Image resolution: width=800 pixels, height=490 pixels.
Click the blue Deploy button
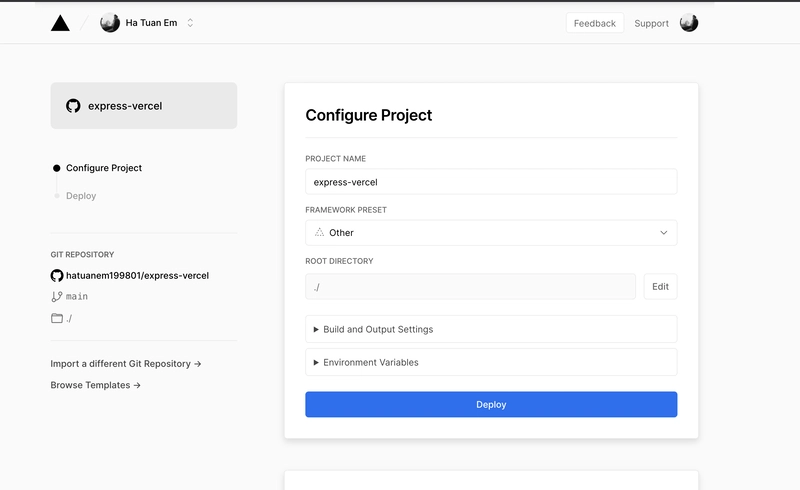(491, 404)
